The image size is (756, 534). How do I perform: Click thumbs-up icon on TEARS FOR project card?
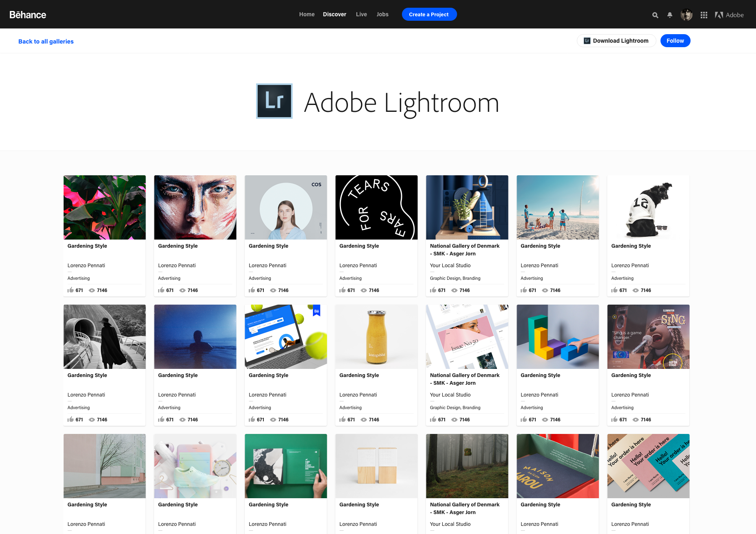(x=343, y=290)
